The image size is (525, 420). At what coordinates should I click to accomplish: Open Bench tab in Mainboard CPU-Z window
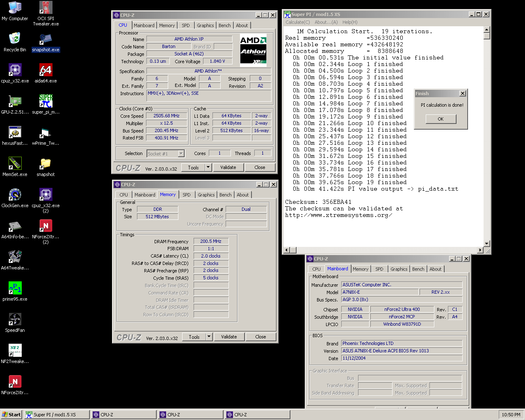418,269
